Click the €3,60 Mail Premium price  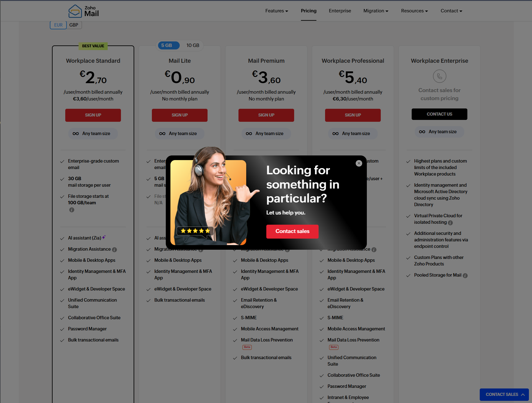pos(266,77)
